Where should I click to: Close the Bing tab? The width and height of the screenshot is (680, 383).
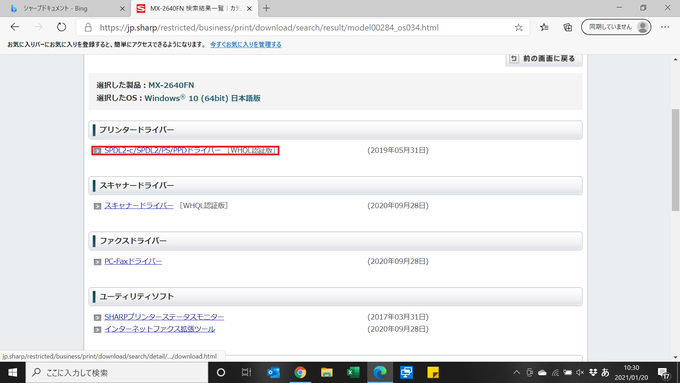click(122, 8)
